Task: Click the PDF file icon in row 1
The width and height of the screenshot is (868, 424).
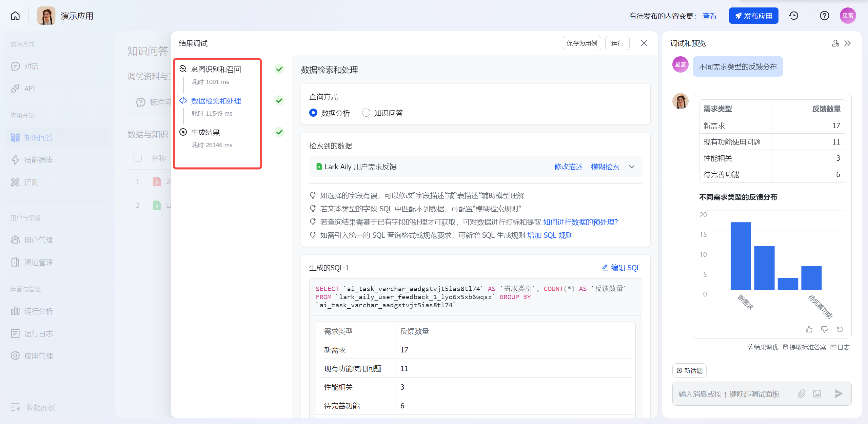Action: (x=157, y=181)
